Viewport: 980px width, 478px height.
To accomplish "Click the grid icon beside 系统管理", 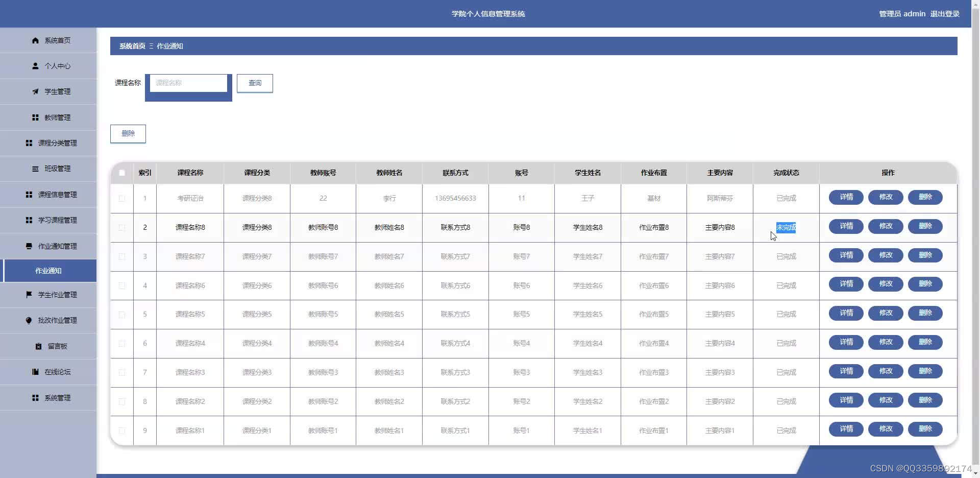I will click(35, 398).
